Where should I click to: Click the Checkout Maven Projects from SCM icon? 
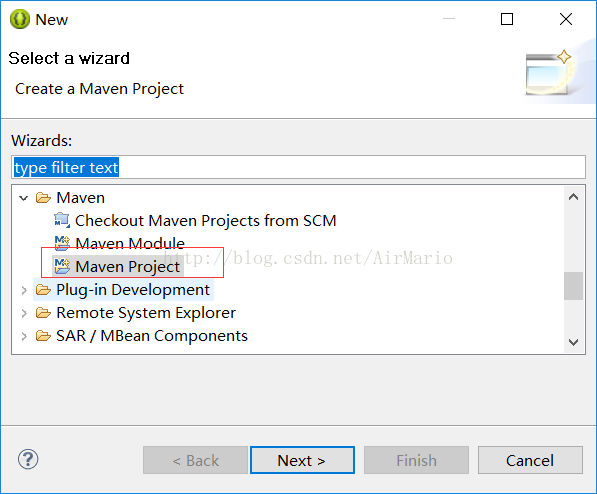[62, 220]
